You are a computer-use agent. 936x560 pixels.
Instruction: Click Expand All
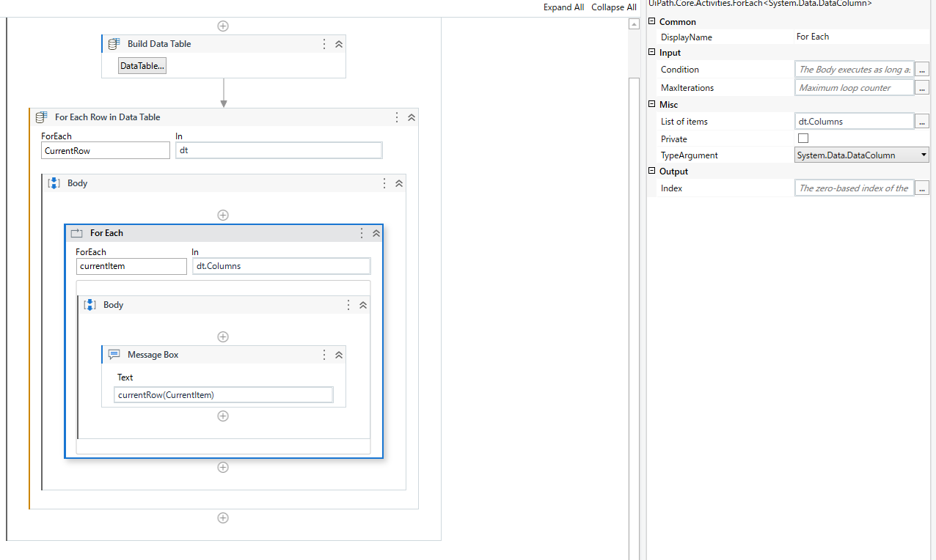point(564,7)
